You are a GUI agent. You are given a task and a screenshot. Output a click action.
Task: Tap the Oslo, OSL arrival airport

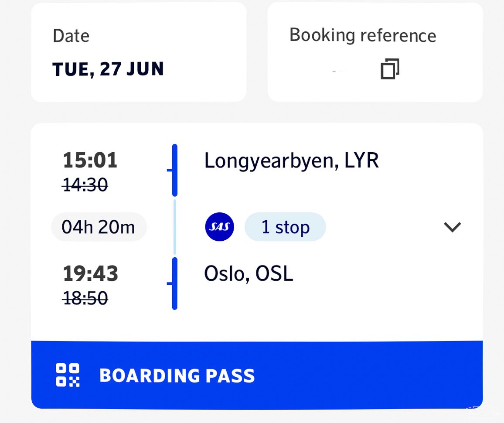[249, 273]
